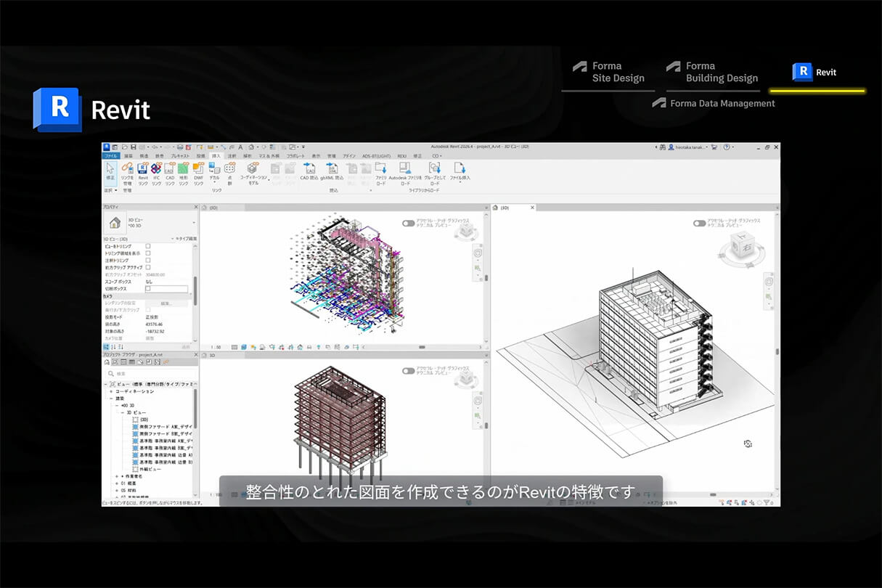Switch to the コラボレート ribbon tab
The width and height of the screenshot is (882, 588).
(x=295, y=155)
